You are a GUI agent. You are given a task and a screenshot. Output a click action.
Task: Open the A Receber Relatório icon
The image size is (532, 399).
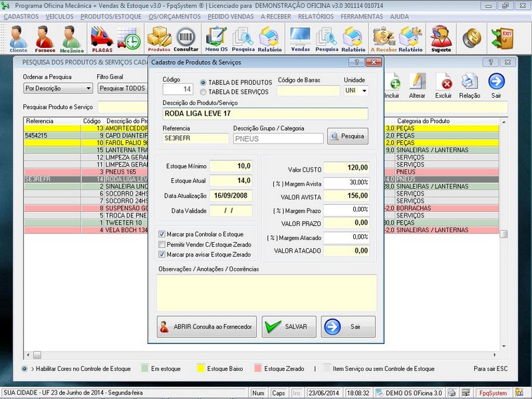click(410, 39)
